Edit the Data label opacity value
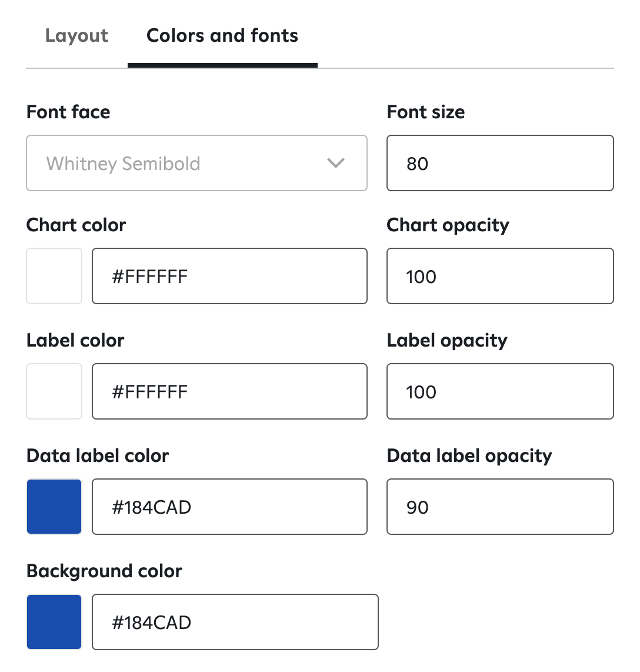640x672 pixels. point(501,507)
